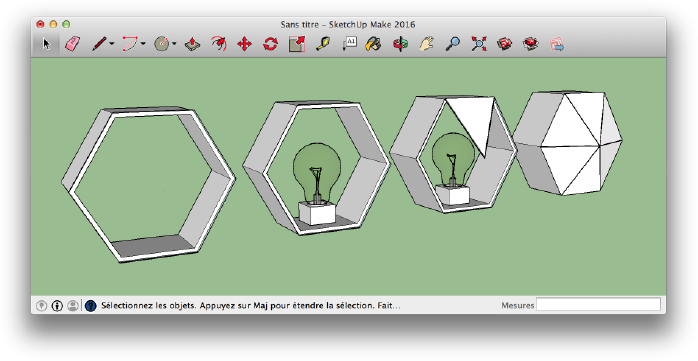Pick the pink Eraser tool

pyautogui.click(x=73, y=44)
